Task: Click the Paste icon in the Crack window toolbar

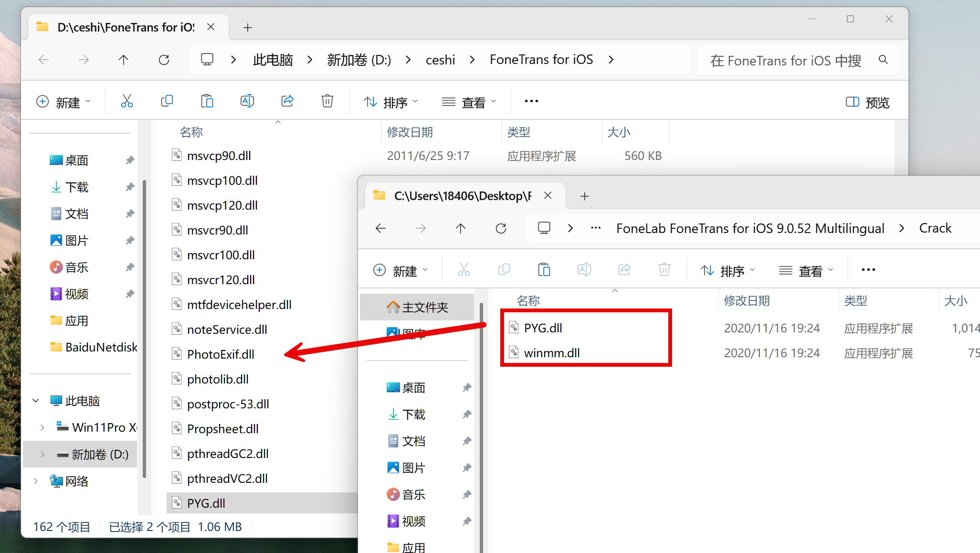Action: coord(544,270)
